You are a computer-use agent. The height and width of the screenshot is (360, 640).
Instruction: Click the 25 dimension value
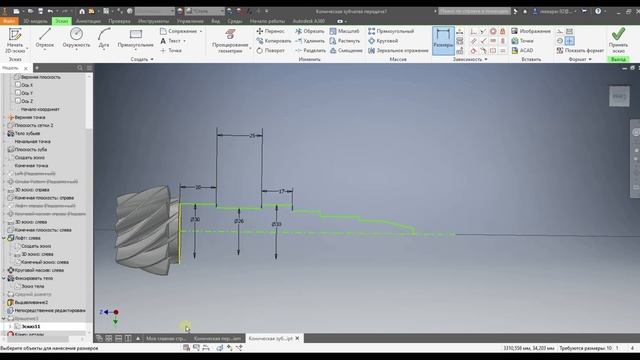click(x=252, y=136)
